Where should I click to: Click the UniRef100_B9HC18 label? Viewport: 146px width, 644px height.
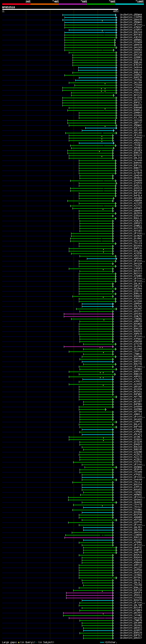click(131, 329)
